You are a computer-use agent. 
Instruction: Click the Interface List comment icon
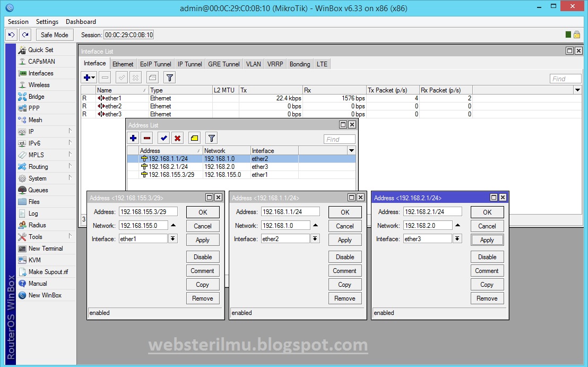(152, 78)
